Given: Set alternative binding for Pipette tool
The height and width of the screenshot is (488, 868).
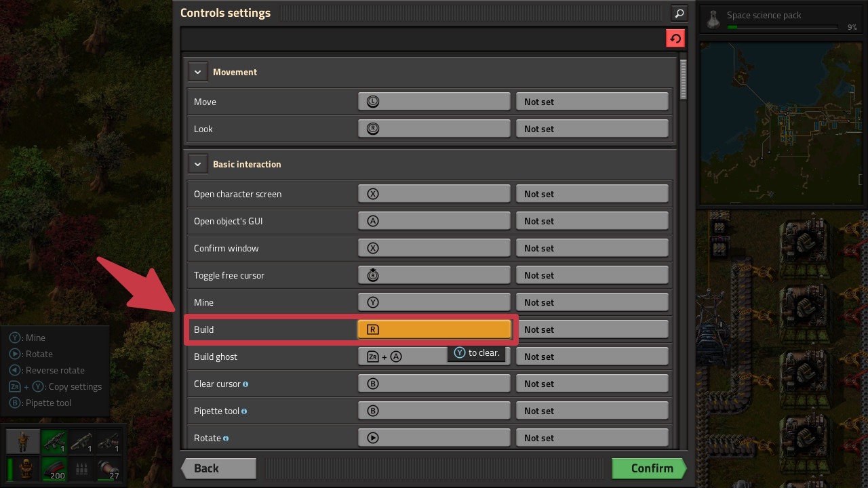Looking at the screenshot, I should [x=592, y=411].
